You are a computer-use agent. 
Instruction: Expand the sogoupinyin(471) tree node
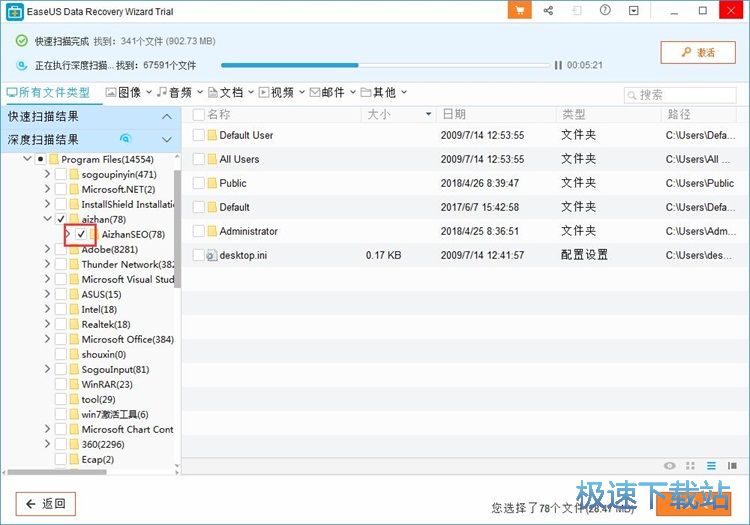(47, 174)
